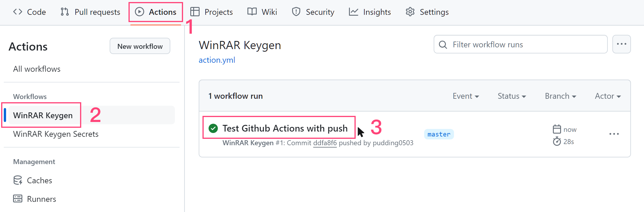This screenshot has height=212, width=644.
Task: Switch to the Pull requests tab
Action: click(x=90, y=12)
